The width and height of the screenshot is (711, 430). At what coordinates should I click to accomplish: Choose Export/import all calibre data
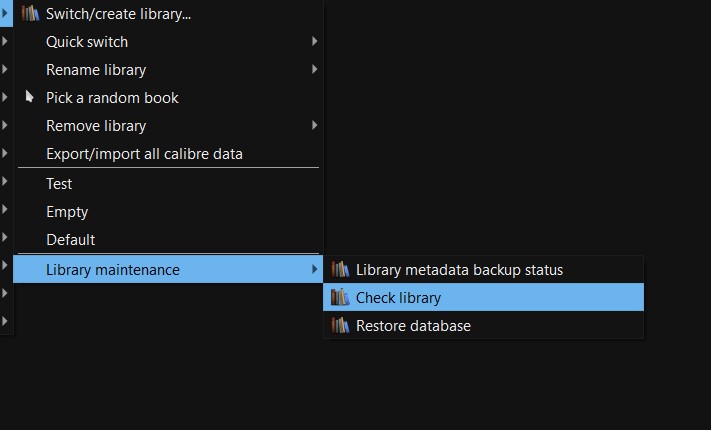(x=144, y=154)
